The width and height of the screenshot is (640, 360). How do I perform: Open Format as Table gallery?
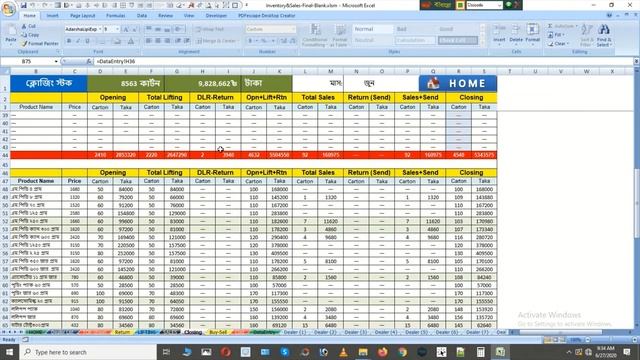340,36
